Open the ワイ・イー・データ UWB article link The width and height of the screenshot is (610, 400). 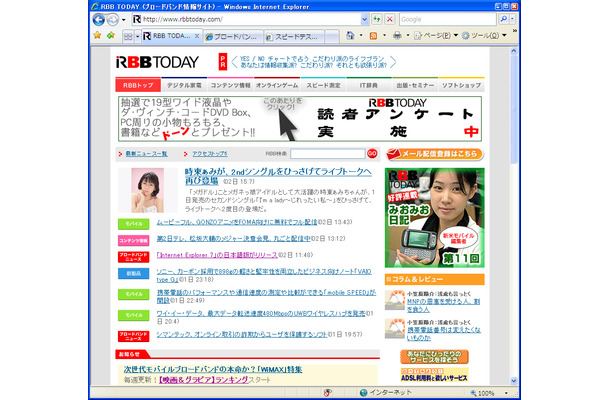[x=261, y=314]
